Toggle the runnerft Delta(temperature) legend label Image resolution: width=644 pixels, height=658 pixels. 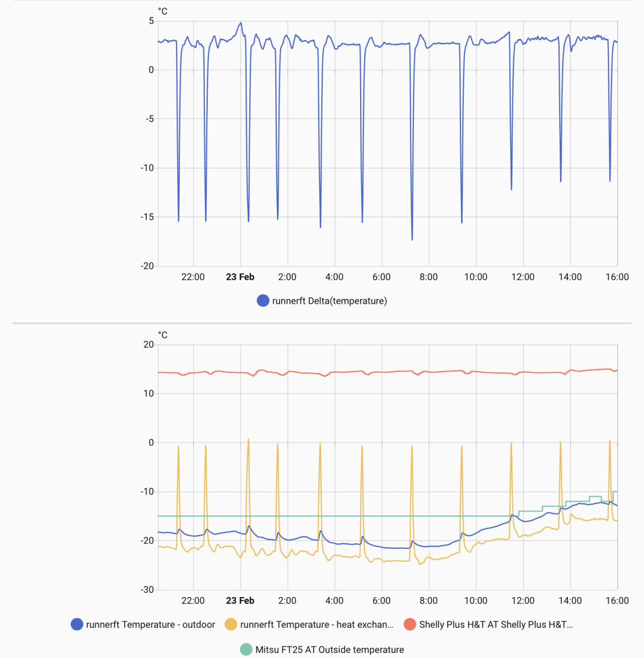329,300
